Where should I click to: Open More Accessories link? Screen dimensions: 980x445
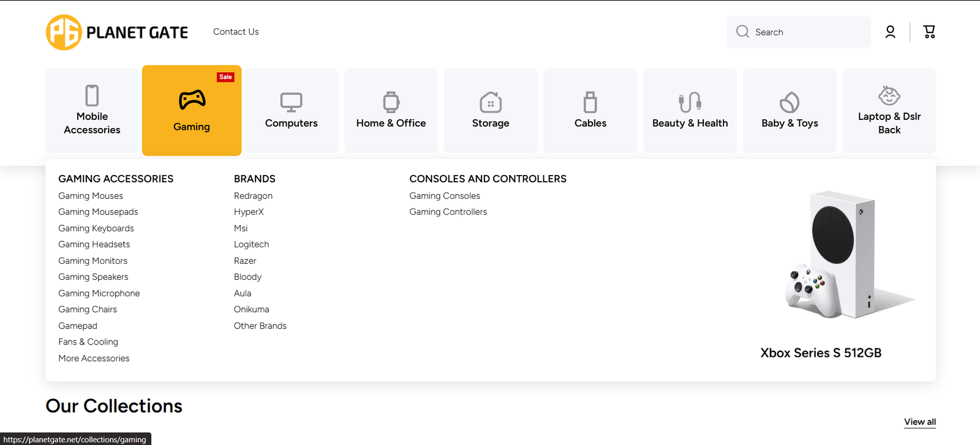pyautogui.click(x=94, y=358)
